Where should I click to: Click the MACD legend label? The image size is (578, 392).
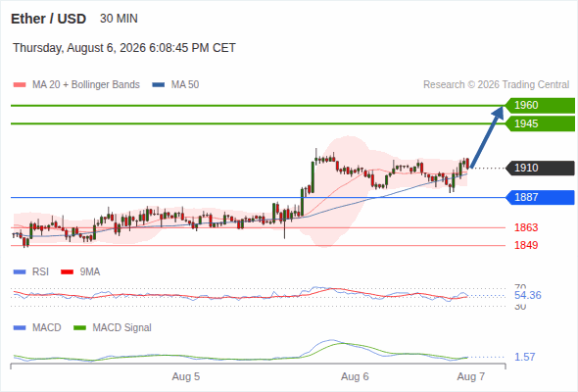[46, 328]
